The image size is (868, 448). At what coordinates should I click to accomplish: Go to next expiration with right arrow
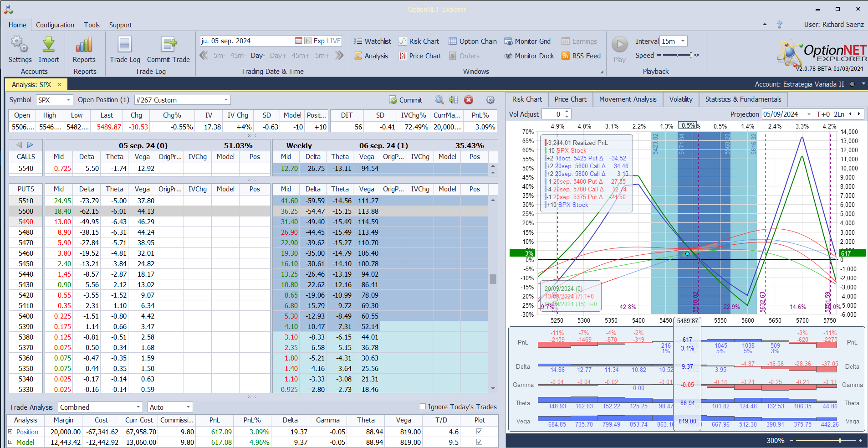30,145
